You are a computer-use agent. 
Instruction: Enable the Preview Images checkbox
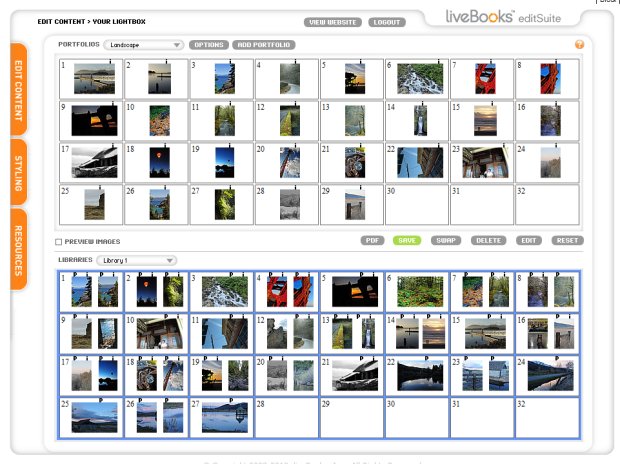pyautogui.click(x=59, y=241)
